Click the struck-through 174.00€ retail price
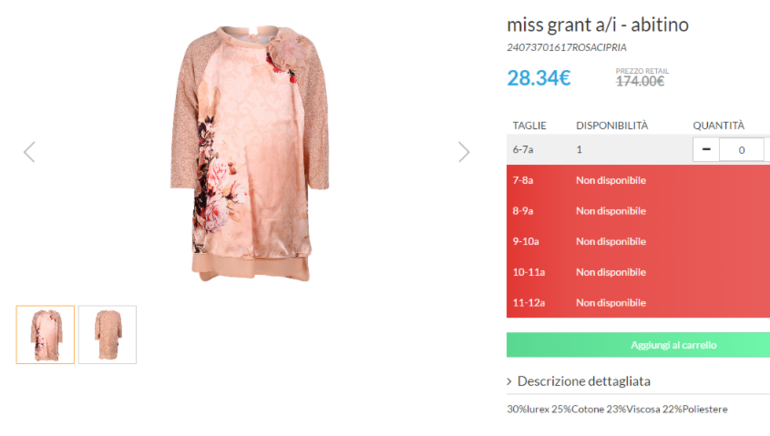 (x=640, y=82)
